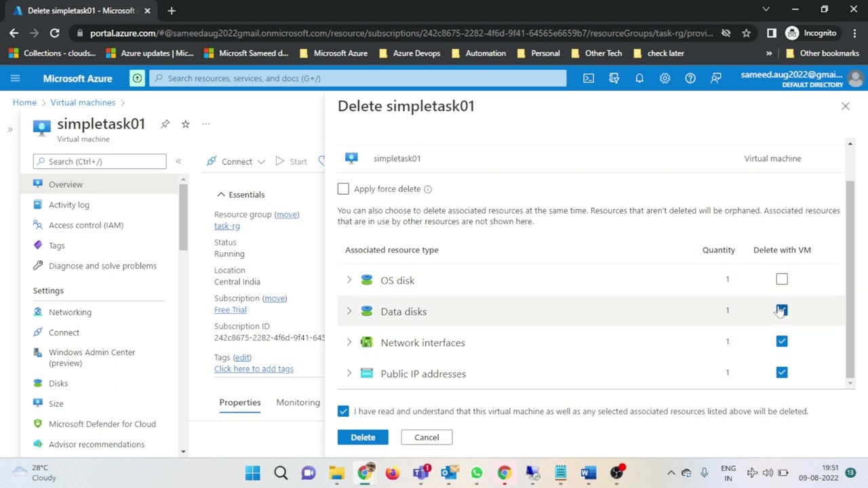Open the Azure portal hamburger menu

tap(15, 78)
